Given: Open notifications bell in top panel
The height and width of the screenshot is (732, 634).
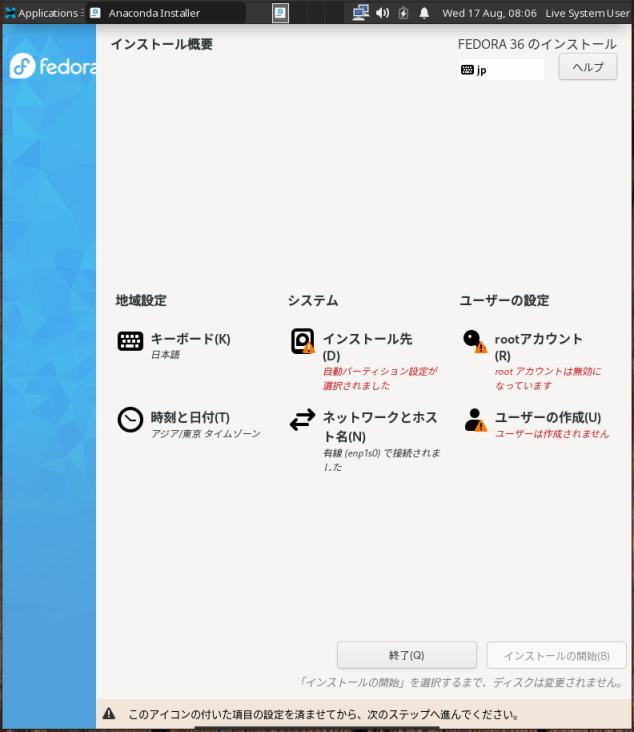Looking at the screenshot, I should [x=424, y=13].
